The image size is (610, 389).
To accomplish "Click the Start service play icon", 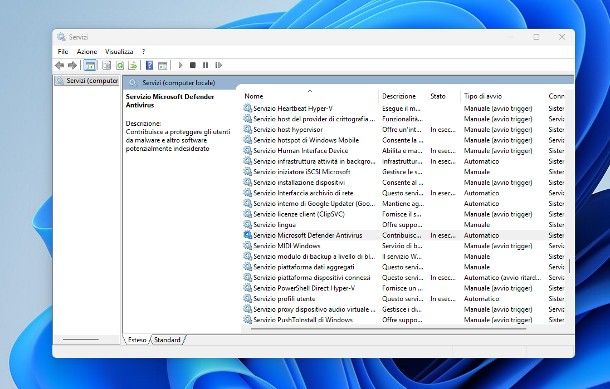I will click(x=180, y=65).
